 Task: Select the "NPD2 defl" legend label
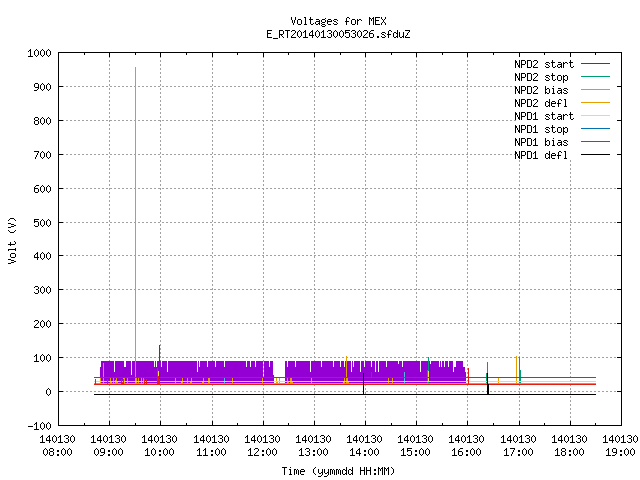pyautogui.click(x=541, y=103)
